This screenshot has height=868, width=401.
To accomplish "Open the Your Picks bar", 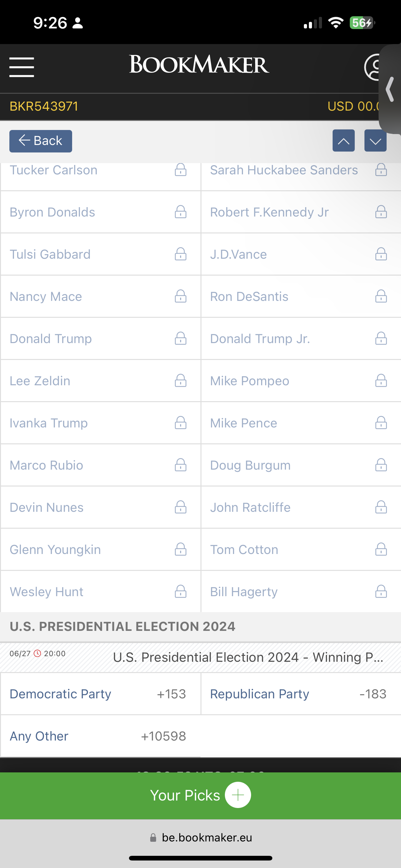I will [200, 795].
